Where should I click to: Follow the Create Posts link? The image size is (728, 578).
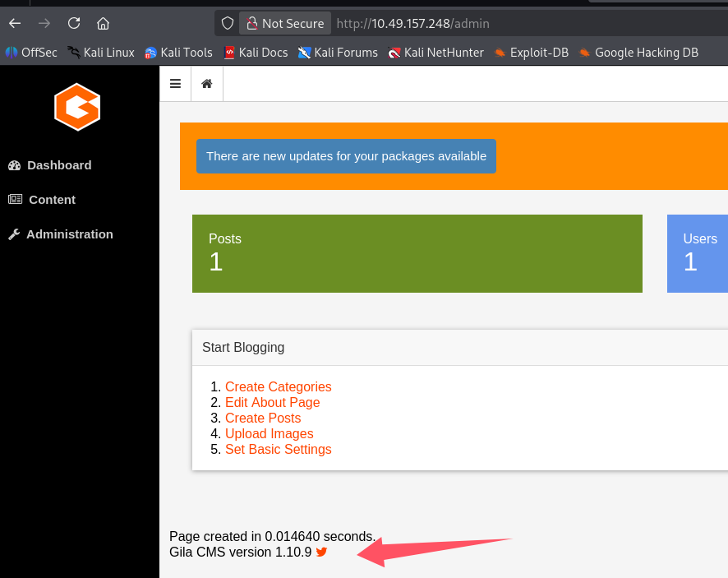click(263, 418)
